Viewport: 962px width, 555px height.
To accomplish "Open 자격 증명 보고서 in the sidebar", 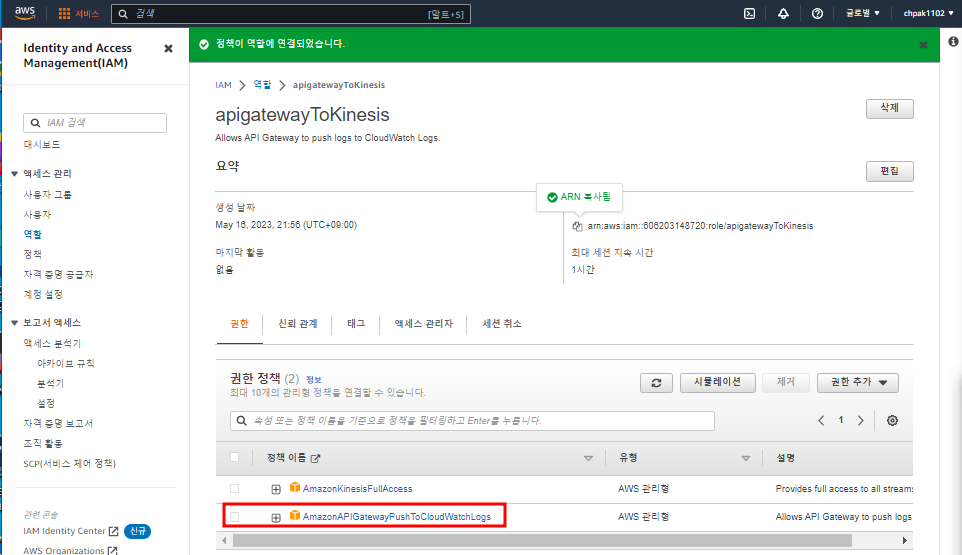I will point(58,423).
